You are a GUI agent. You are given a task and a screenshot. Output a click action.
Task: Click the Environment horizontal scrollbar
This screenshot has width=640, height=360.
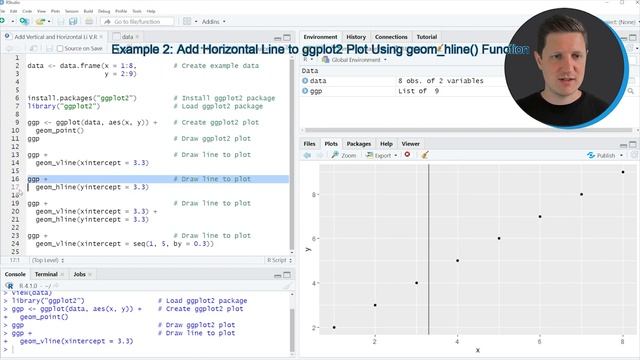coord(468,130)
